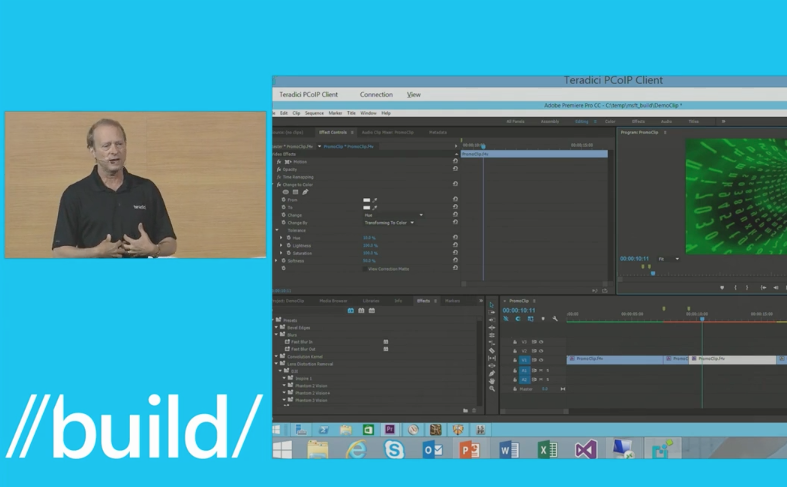Launch Visual Studio from Windows taskbar

pos(585,449)
